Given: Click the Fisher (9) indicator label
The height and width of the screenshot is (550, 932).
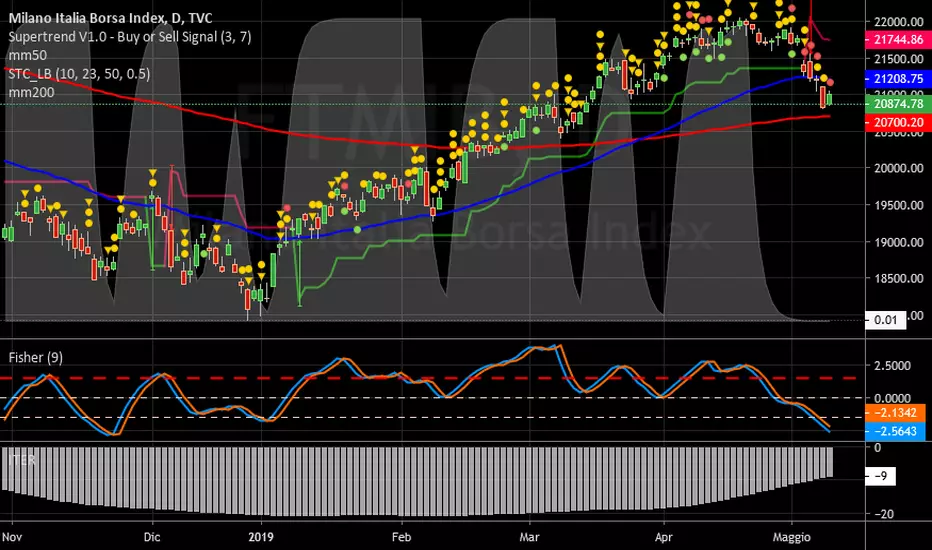Looking at the screenshot, I should click(36, 357).
